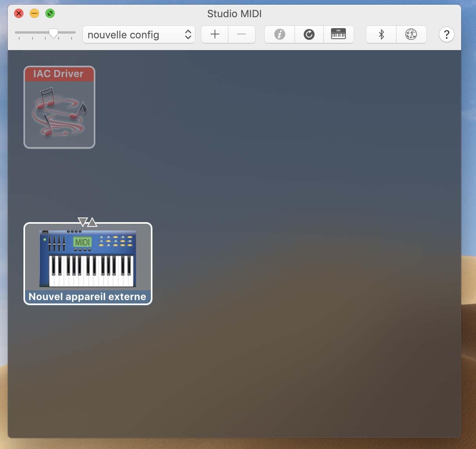
Task: Click the question mark help button
Action: click(x=446, y=34)
